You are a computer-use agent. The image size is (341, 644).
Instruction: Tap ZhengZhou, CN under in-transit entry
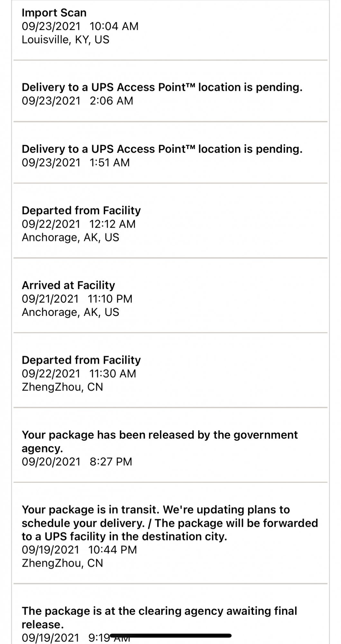click(x=62, y=563)
